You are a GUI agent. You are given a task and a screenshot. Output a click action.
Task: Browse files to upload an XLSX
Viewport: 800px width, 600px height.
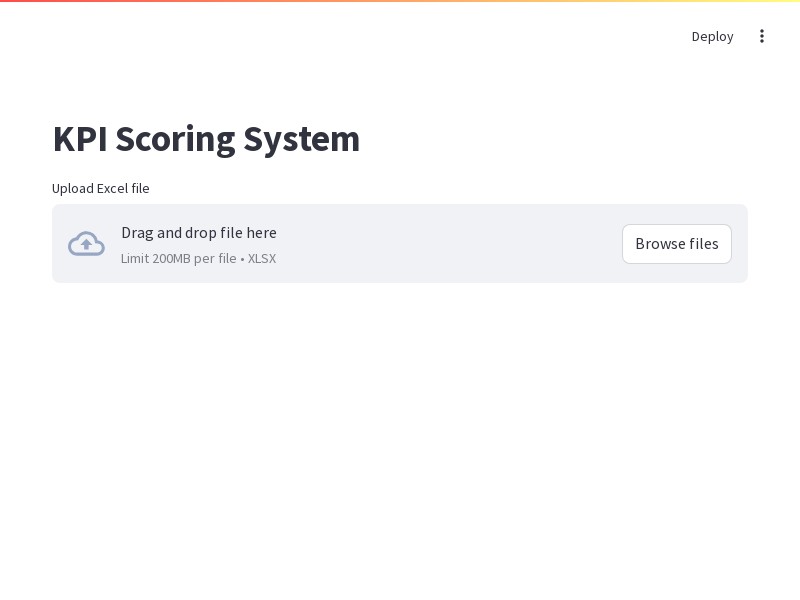pyautogui.click(x=677, y=244)
